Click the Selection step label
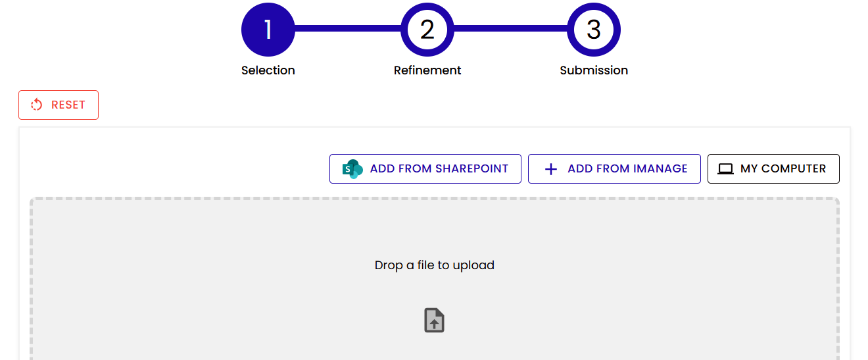This screenshot has width=868, height=360. point(268,70)
